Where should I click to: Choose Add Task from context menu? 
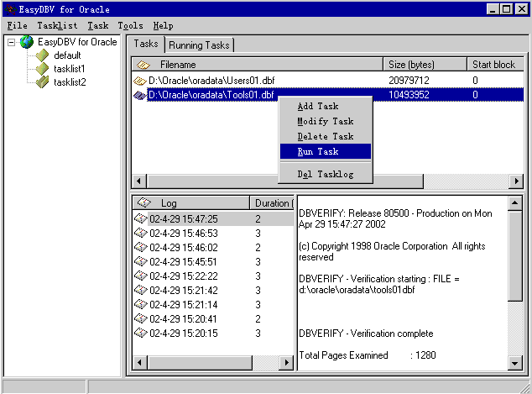326,107
